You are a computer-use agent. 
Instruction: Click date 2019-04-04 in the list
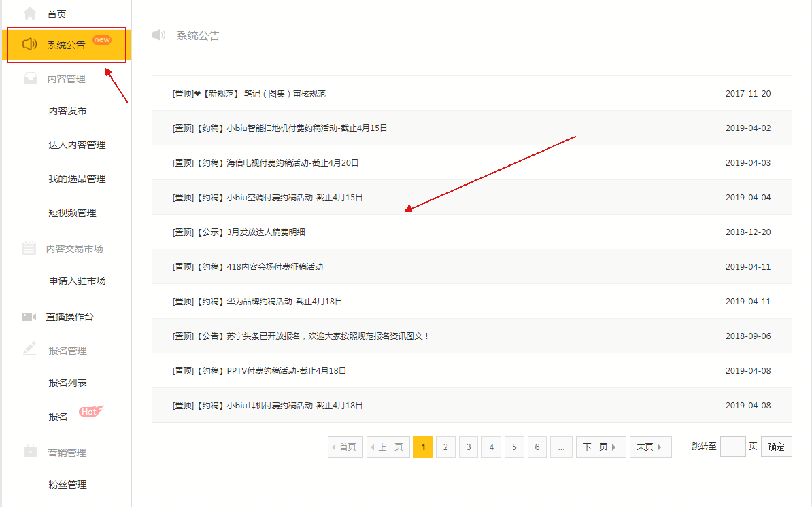pyautogui.click(x=748, y=198)
